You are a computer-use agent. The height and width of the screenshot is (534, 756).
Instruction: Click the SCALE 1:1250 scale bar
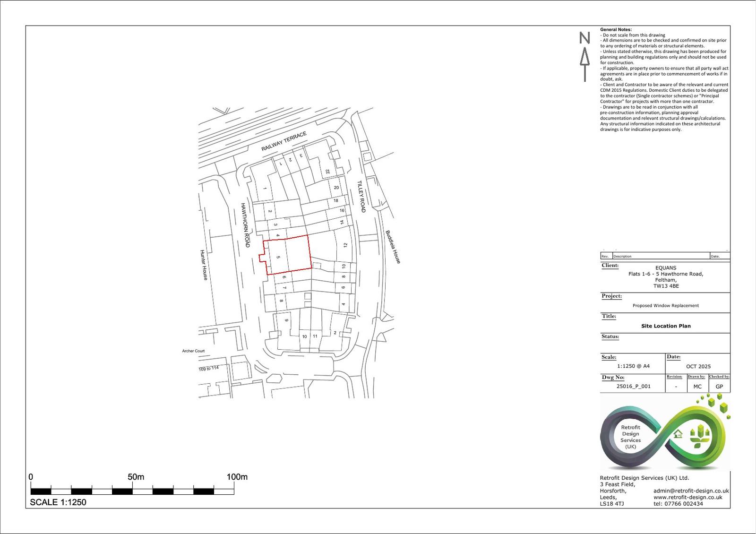click(x=132, y=490)
